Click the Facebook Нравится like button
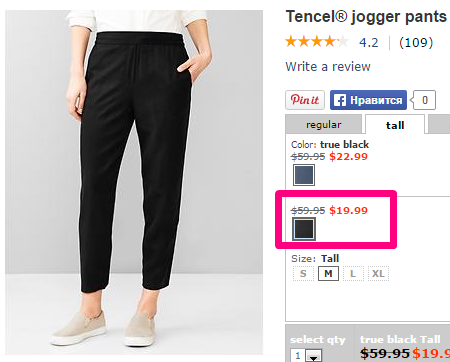The height and width of the screenshot is (362, 450). (368, 100)
